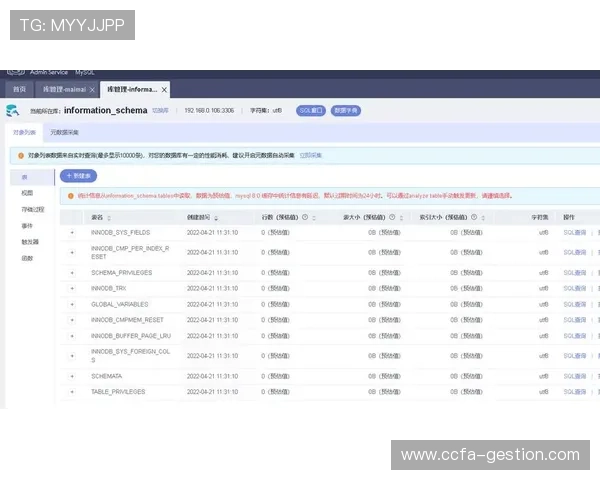The height and width of the screenshot is (480, 600).
Task: Open SQL查询 for INNODB_SYS_FOREIGN_COLS
Action: 575,356
